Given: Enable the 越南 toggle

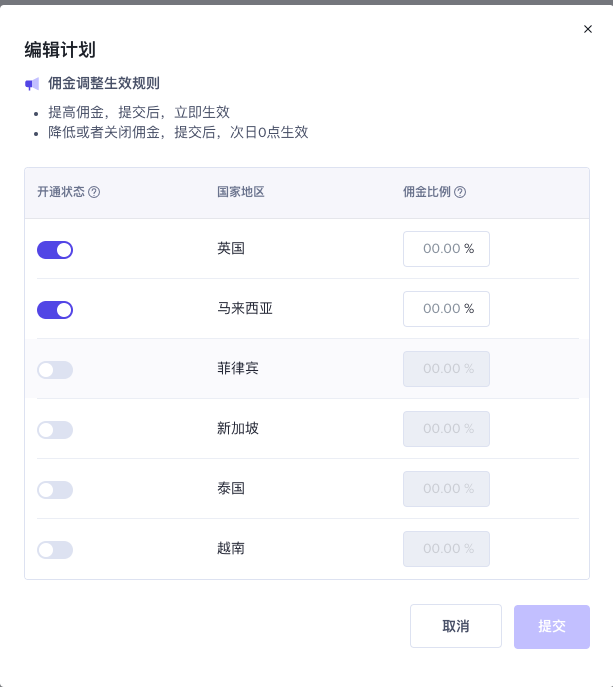Looking at the screenshot, I should pos(55,550).
